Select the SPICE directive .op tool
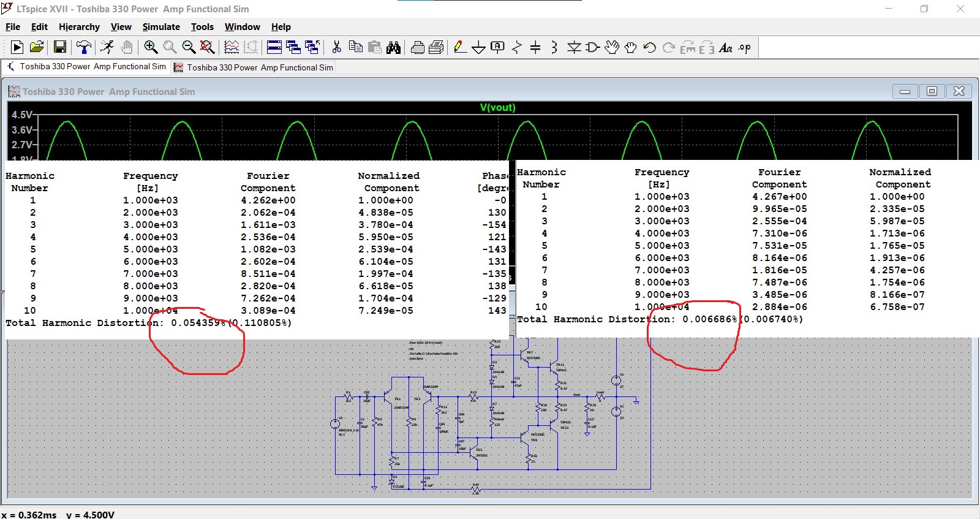 [x=744, y=47]
